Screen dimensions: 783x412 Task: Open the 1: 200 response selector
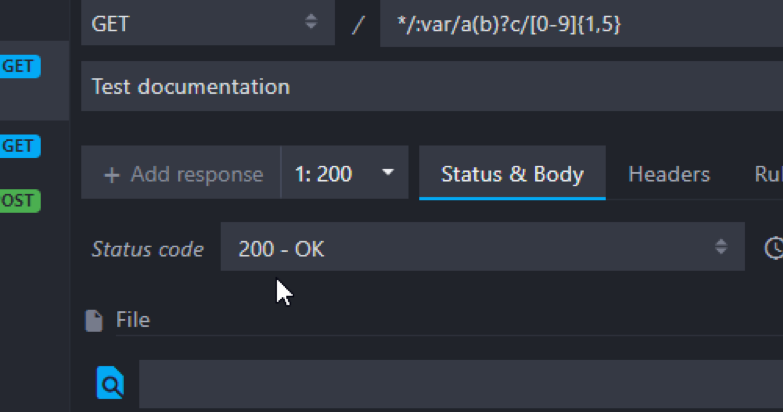(x=345, y=173)
